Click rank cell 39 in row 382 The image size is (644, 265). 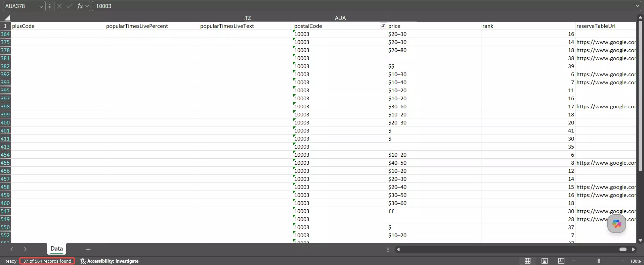point(528,66)
